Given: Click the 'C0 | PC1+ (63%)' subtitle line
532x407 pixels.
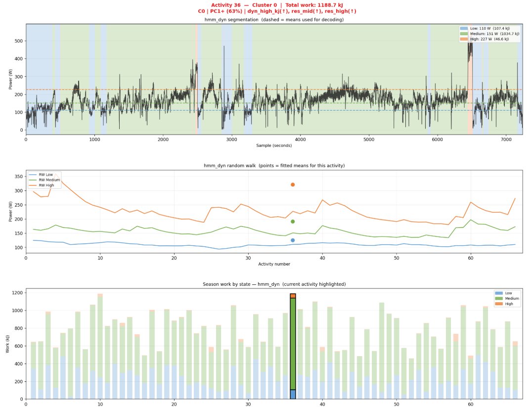Looking at the screenshot, I should click(x=277, y=11).
